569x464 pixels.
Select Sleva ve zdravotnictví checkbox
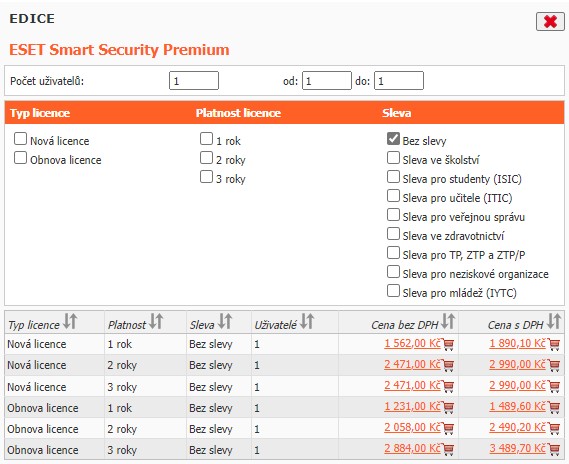(393, 234)
